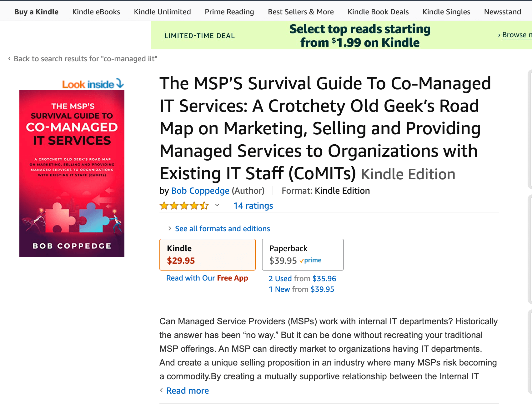Expand the star ratings breakdown chevron

coord(217,205)
